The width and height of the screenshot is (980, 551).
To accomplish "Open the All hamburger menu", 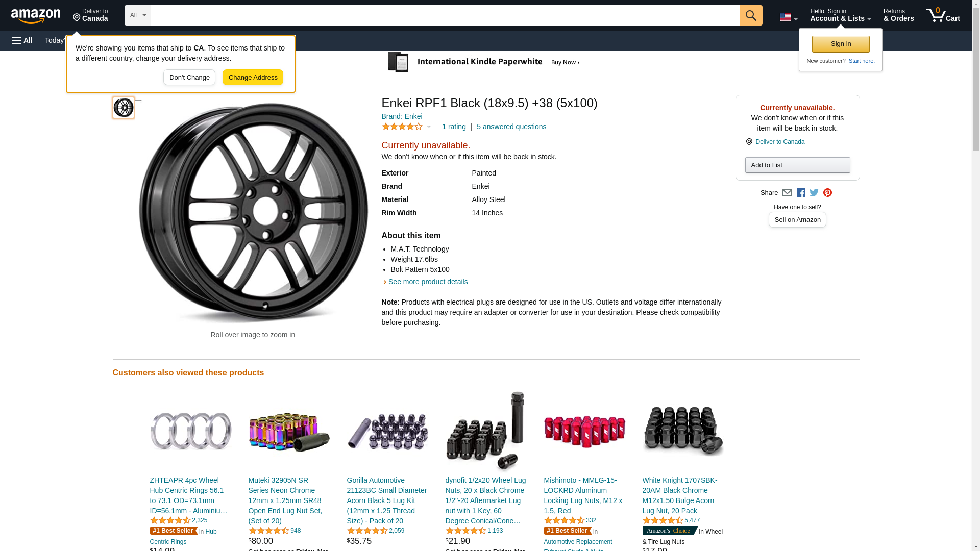I will (22, 40).
